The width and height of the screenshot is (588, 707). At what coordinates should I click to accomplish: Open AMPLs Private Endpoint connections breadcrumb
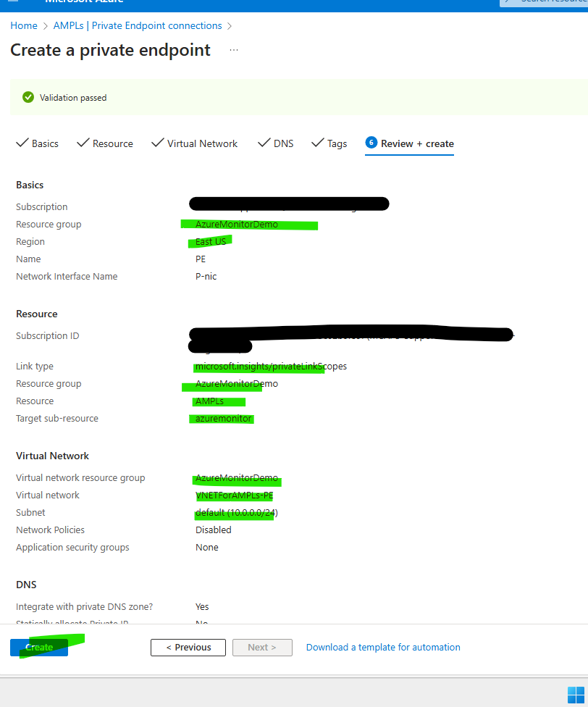[138, 25]
